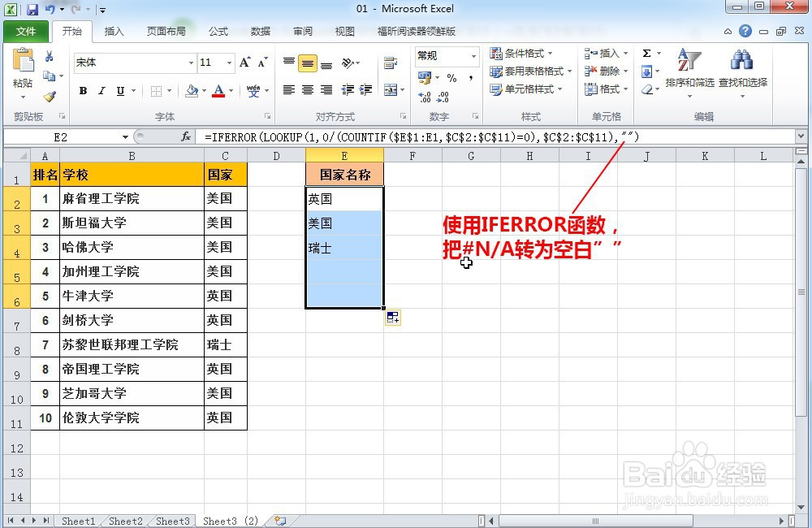Increase font size with large A icon

[245, 63]
